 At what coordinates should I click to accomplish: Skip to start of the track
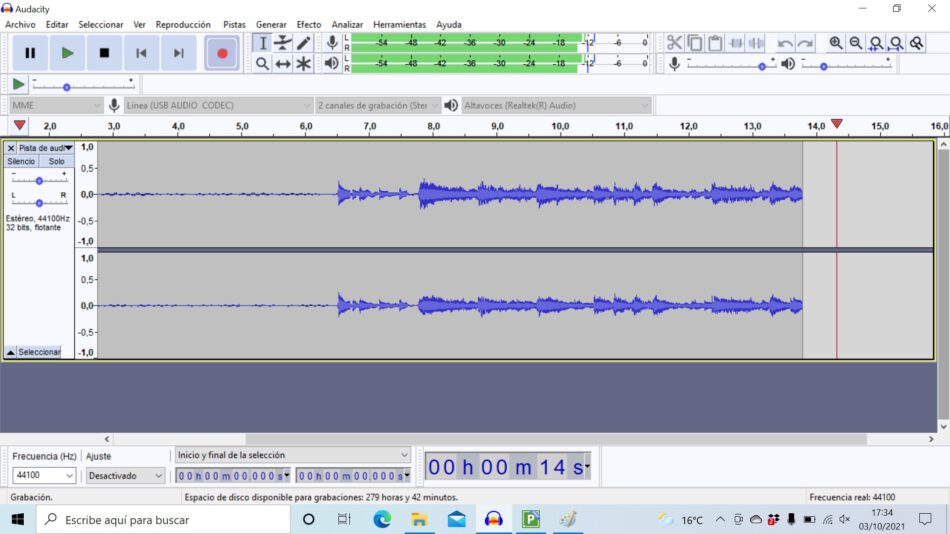[141, 53]
